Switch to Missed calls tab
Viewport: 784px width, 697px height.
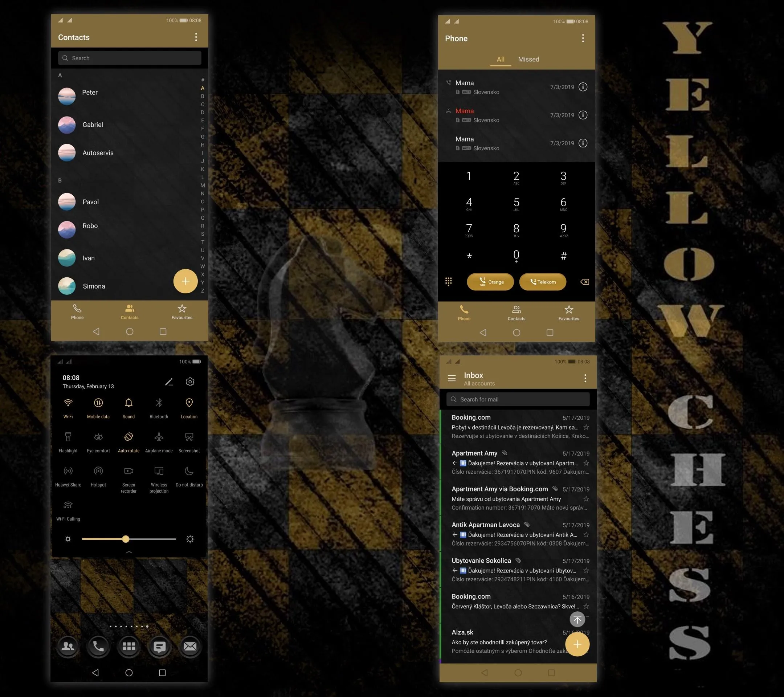tap(528, 59)
